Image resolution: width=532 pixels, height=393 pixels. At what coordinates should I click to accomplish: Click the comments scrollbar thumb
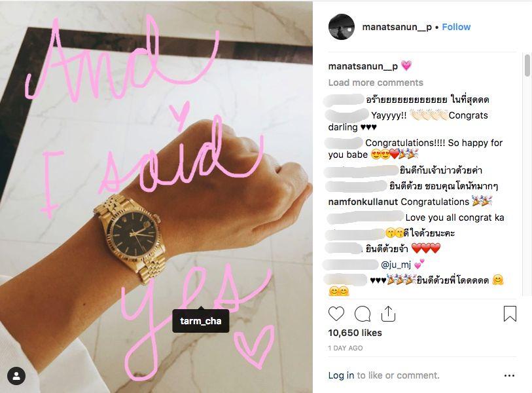(527, 65)
